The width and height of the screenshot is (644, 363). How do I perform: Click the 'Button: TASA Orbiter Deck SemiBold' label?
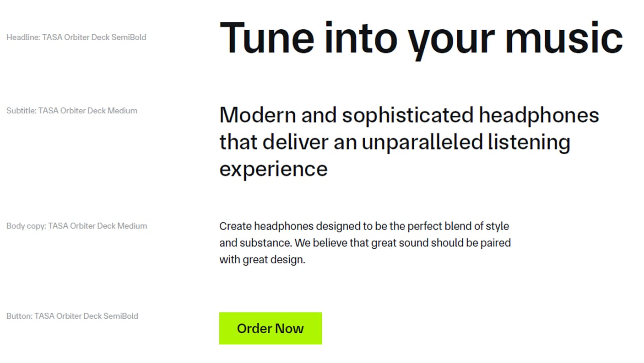click(x=72, y=316)
